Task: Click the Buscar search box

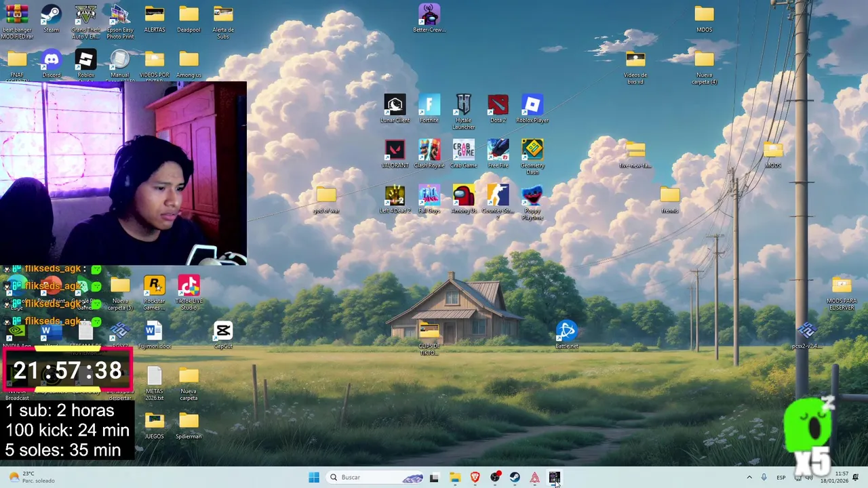Action: [374, 477]
